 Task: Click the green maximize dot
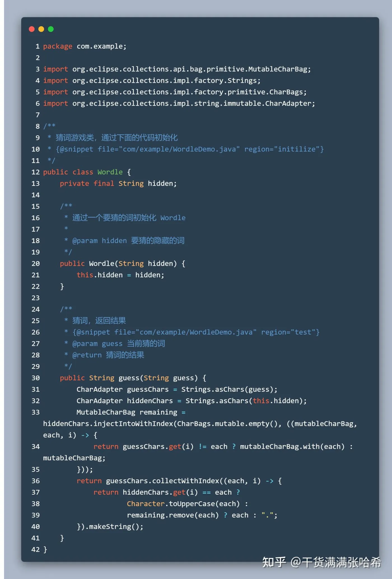click(x=51, y=29)
